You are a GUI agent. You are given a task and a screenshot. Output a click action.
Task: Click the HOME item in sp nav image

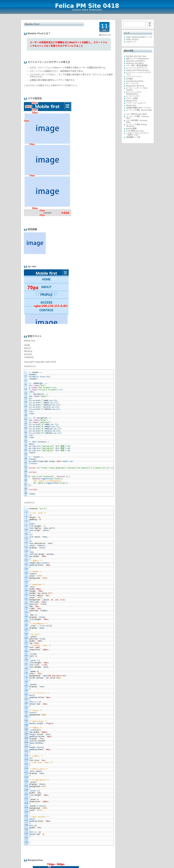pos(46,279)
